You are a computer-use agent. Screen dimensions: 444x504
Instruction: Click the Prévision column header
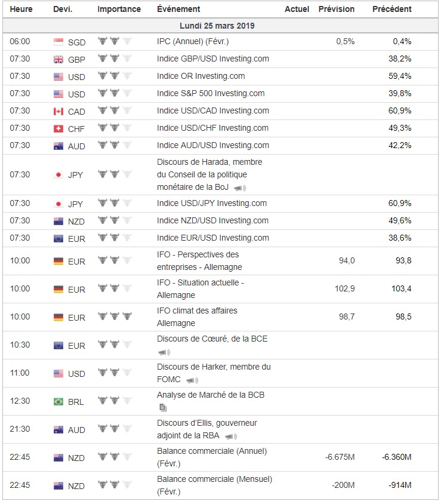click(x=336, y=9)
